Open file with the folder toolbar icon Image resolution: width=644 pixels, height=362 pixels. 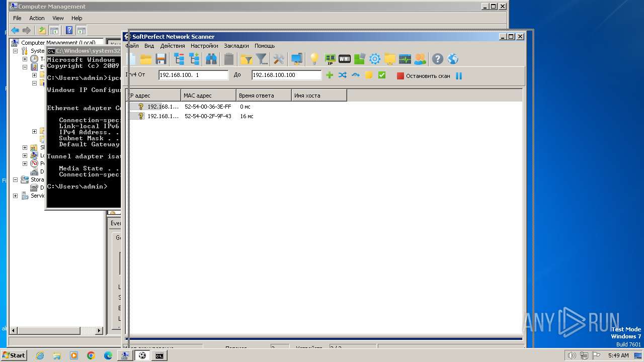pos(146,59)
